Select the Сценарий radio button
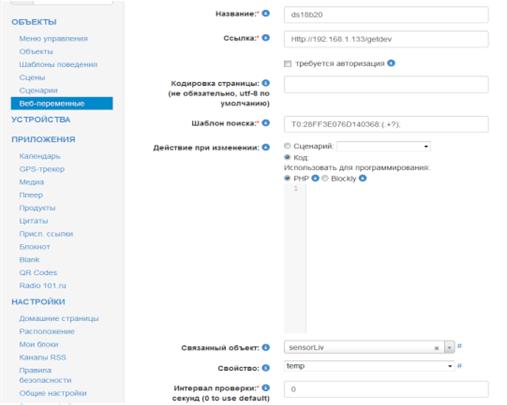507x405 pixels. pyautogui.click(x=287, y=146)
